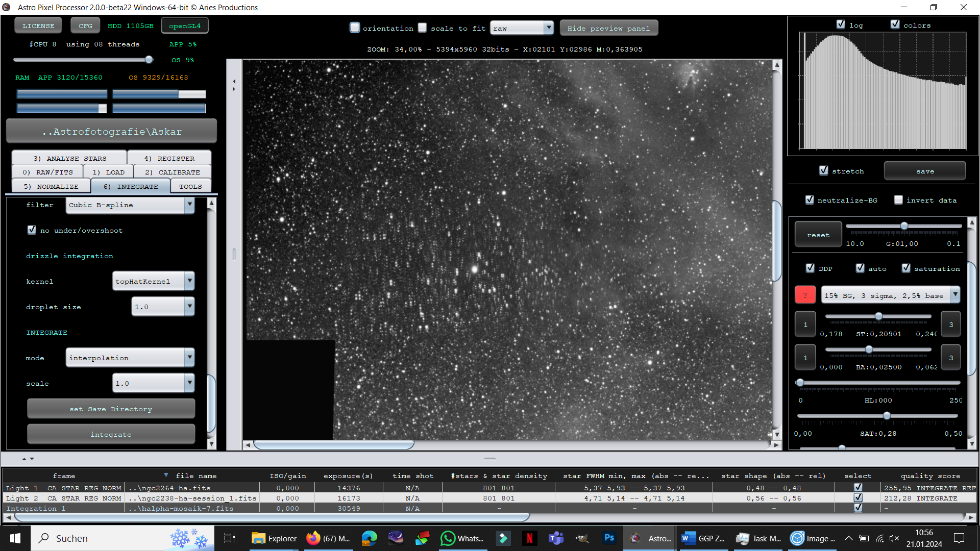Image resolution: width=980 pixels, height=551 pixels.
Task: Open the raw preview mode dropdown
Action: [x=522, y=28]
